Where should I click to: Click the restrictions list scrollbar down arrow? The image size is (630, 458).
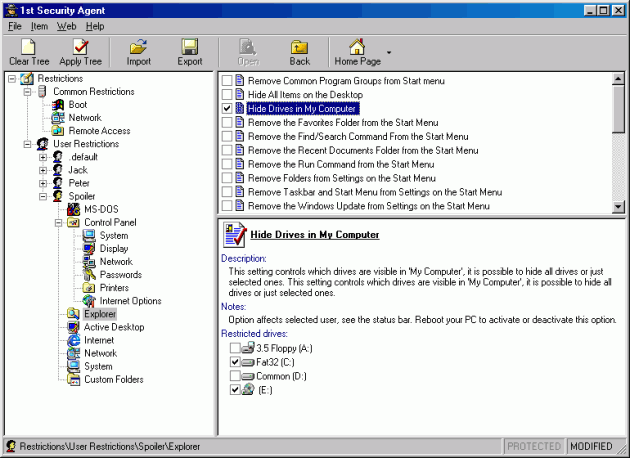tap(618, 205)
